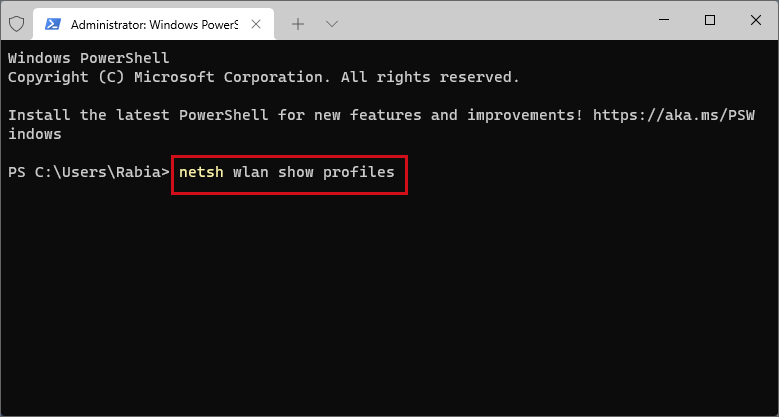Select the Administrator: Windows PowerShell tab
779x417 pixels.
tap(154, 24)
